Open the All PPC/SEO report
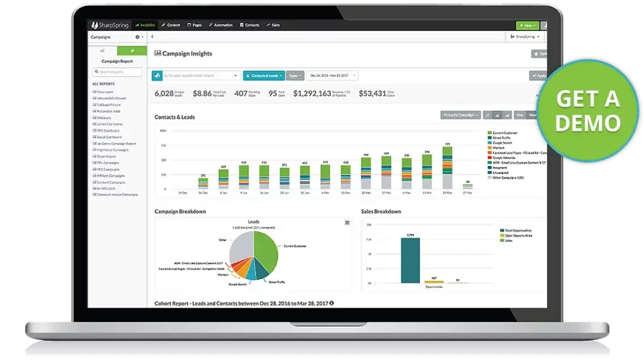 (104, 189)
